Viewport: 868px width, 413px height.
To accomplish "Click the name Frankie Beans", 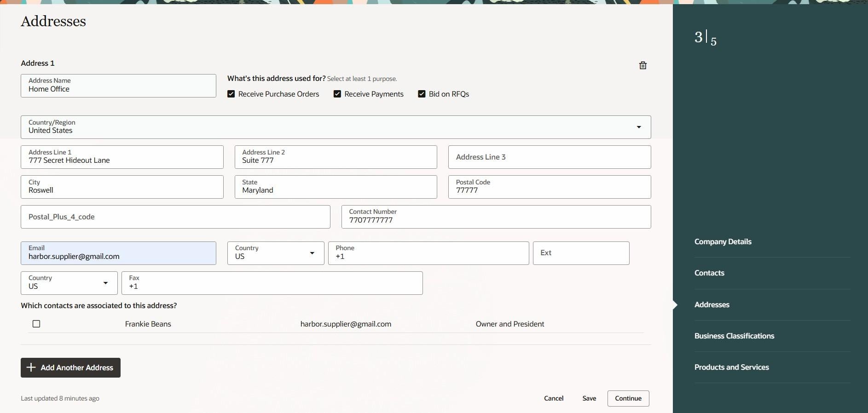I will pos(148,324).
